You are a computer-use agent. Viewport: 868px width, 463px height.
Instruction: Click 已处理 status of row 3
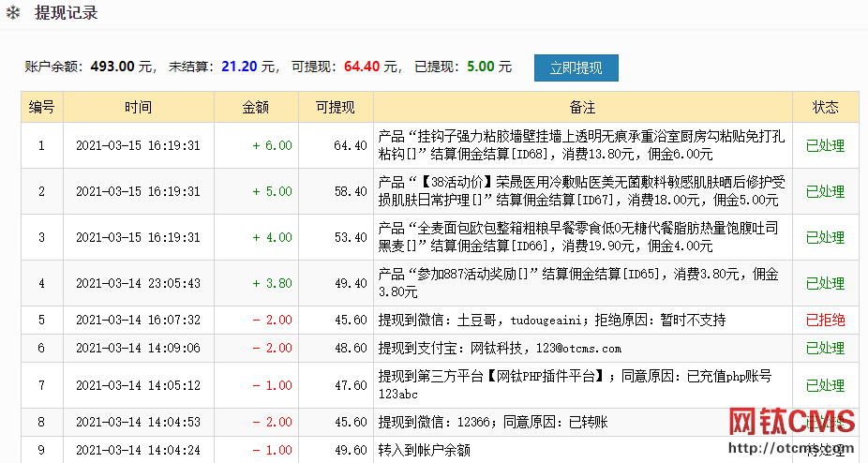tap(826, 238)
